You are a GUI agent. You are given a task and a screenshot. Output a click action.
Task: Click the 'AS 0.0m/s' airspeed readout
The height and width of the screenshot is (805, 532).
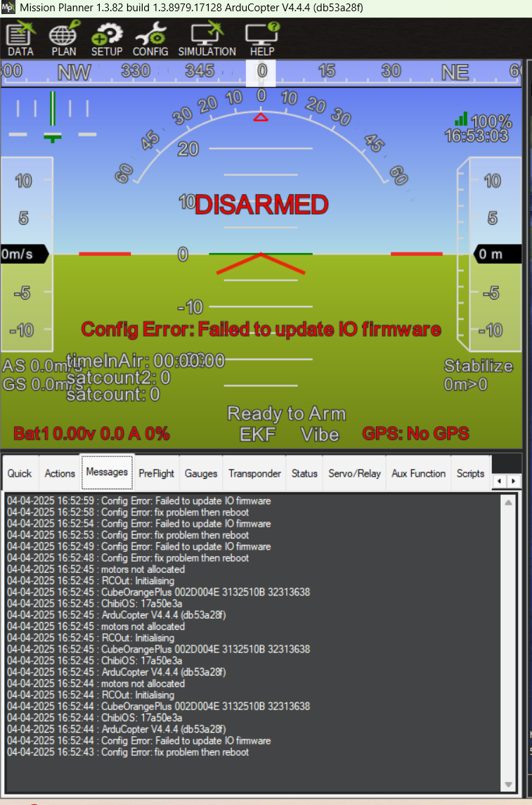(42, 366)
